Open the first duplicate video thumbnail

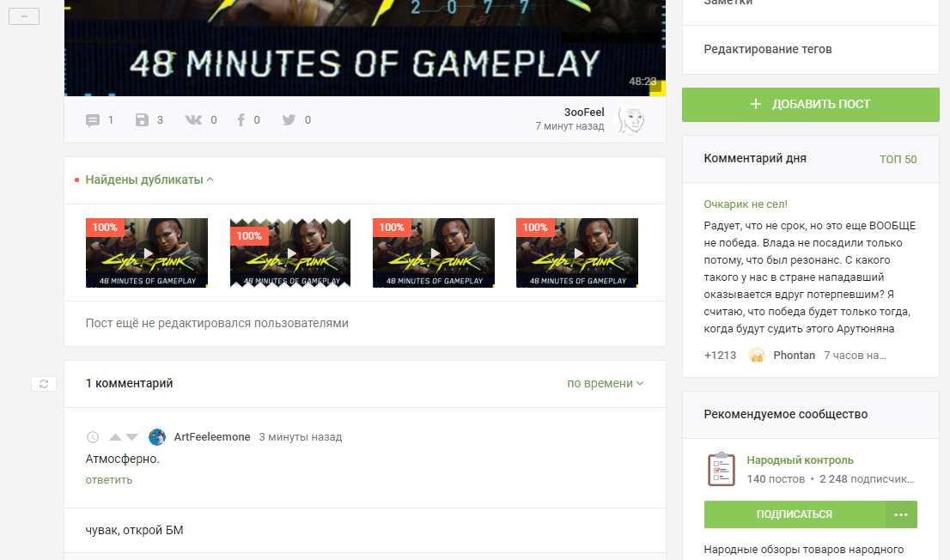click(147, 253)
